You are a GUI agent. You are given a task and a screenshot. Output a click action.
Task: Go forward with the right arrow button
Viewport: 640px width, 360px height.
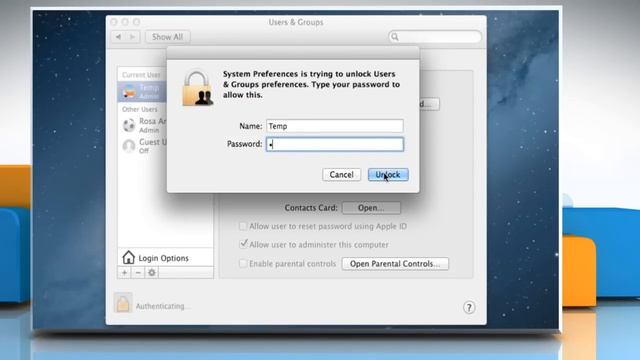coord(133,37)
